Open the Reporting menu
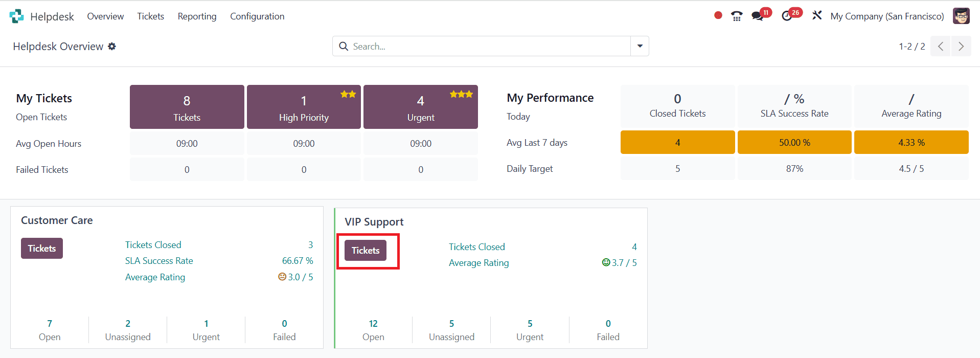Viewport: 980px width, 358px height. 197,16
